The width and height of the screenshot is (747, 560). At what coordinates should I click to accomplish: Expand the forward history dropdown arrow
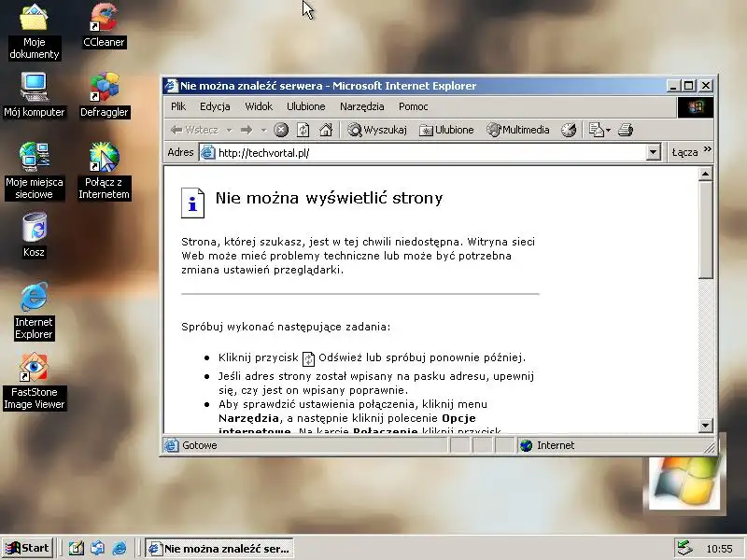[x=263, y=130]
